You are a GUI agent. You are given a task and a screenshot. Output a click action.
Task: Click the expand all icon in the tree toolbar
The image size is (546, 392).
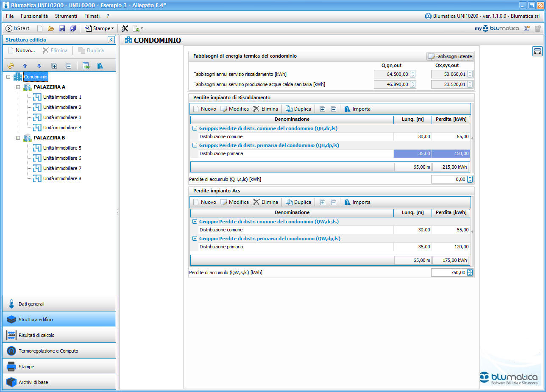(54, 66)
